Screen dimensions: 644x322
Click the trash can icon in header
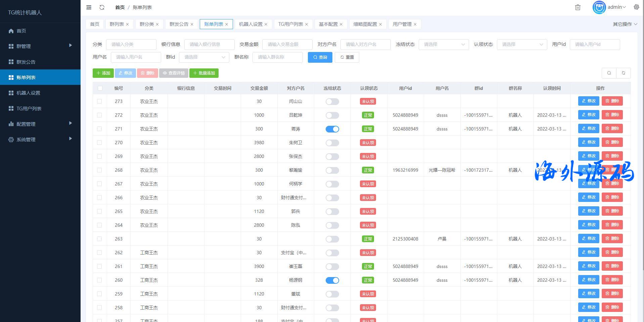[578, 7]
